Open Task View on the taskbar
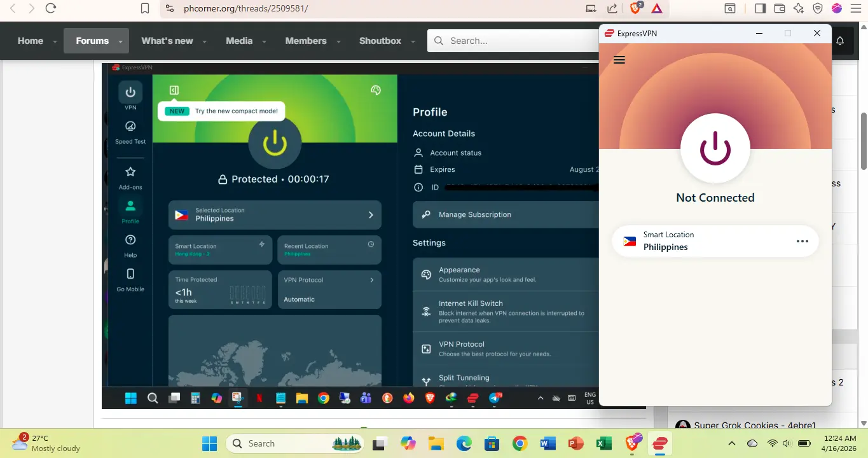868x458 pixels. pos(380,443)
